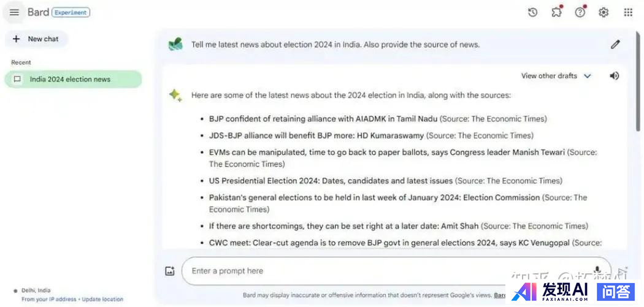Click the Bard sparkle response icon
This screenshot has height=307, width=644.
(x=175, y=95)
